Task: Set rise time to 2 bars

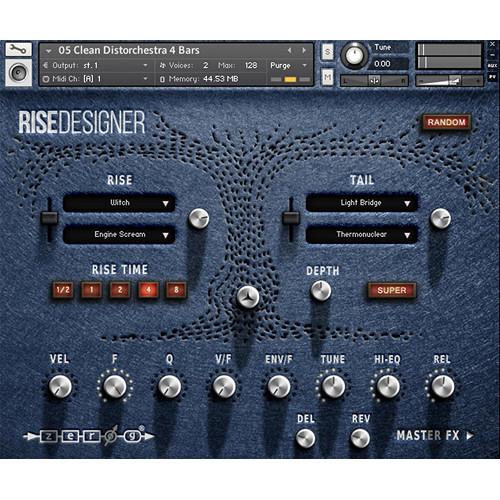Action: 120,290
